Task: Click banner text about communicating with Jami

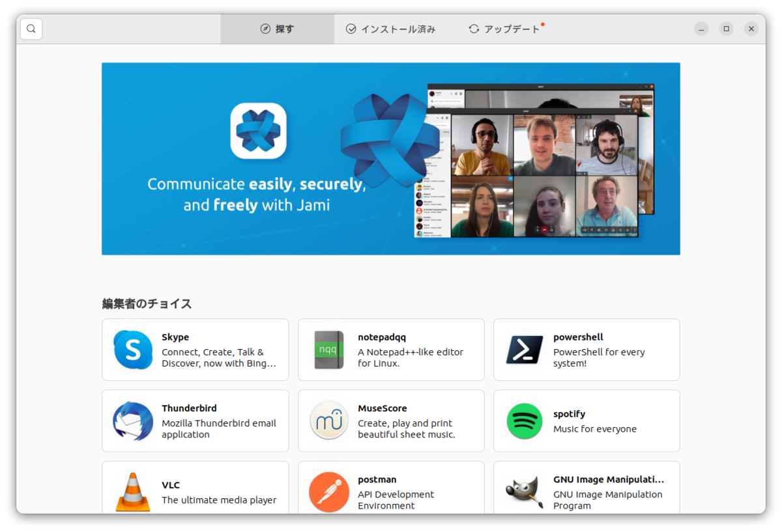Action: click(x=257, y=195)
